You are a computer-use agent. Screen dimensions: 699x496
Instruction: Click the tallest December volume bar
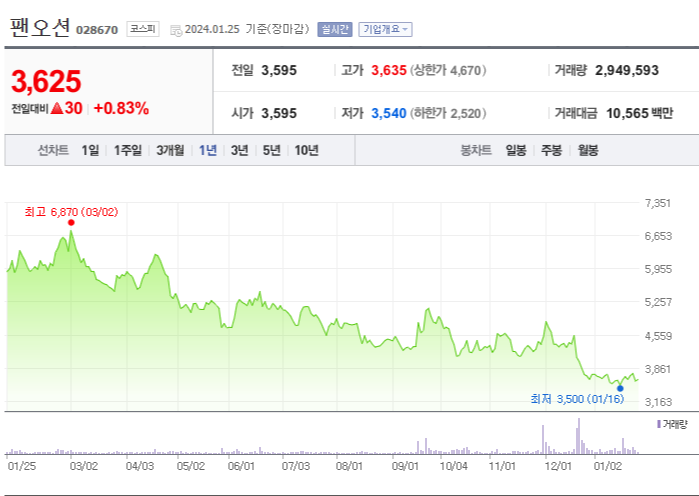[x=579, y=436]
